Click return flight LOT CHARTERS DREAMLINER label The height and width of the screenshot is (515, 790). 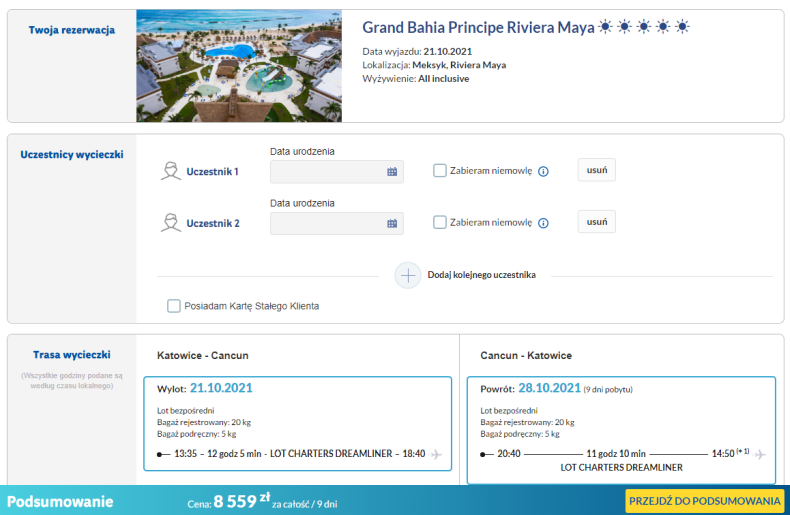pos(621,467)
